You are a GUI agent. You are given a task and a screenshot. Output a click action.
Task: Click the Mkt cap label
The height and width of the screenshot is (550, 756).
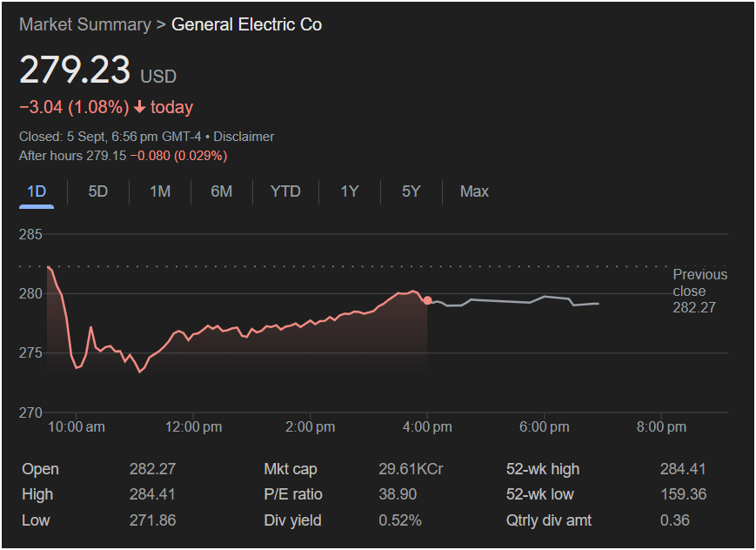(x=291, y=469)
